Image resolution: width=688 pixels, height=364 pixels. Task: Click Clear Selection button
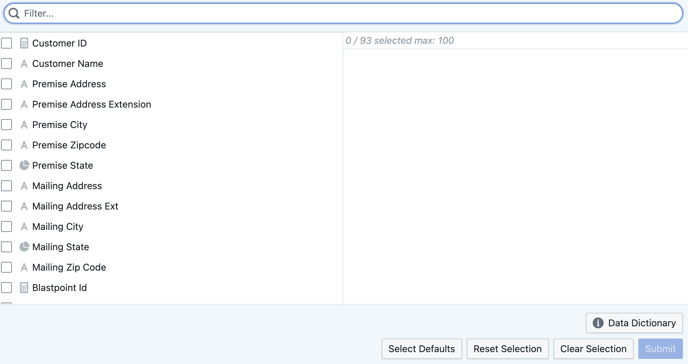coord(593,349)
